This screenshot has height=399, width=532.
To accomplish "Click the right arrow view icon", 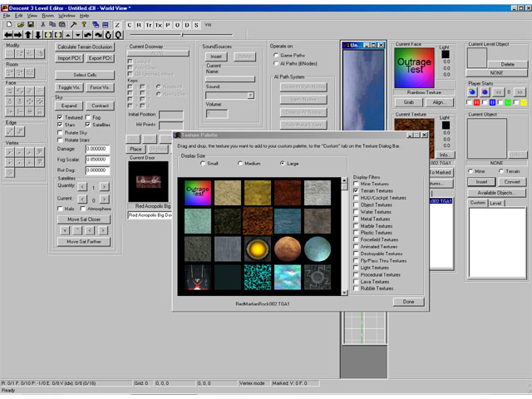I will click(17, 35).
